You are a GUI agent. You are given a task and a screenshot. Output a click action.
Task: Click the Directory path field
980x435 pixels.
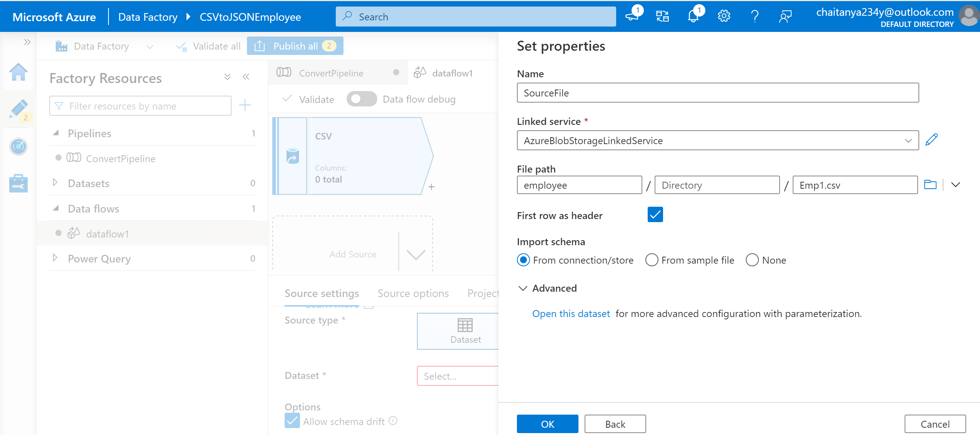coord(717,185)
